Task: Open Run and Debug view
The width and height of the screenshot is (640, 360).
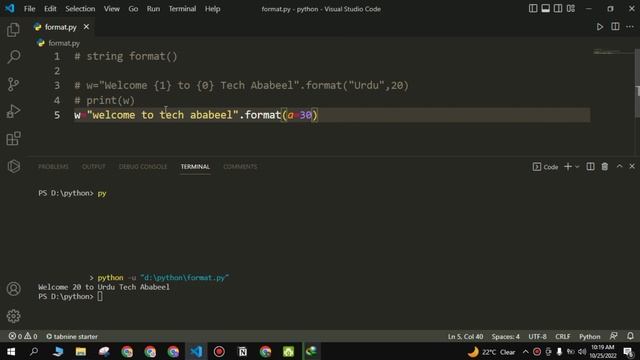Action: coord(13,111)
